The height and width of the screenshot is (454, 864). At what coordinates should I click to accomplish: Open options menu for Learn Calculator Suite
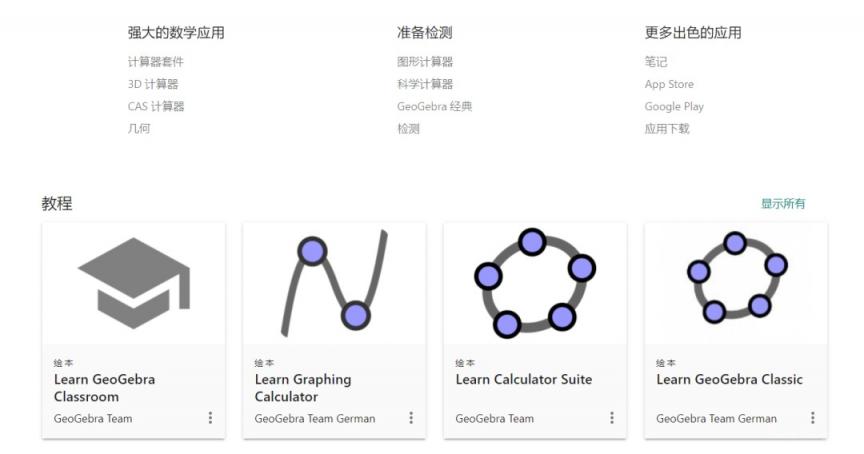pos(612,418)
